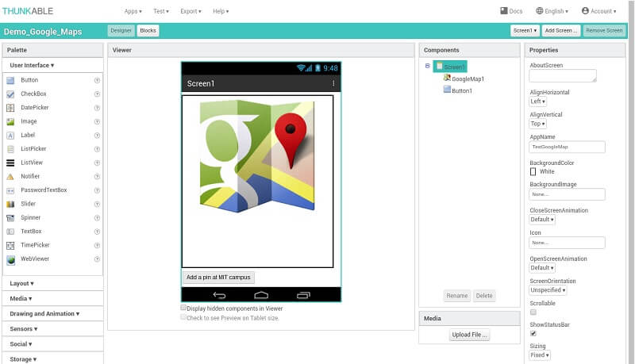
Task: Open the AlignHorizontal Left dropdown
Action: pyautogui.click(x=538, y=102)
